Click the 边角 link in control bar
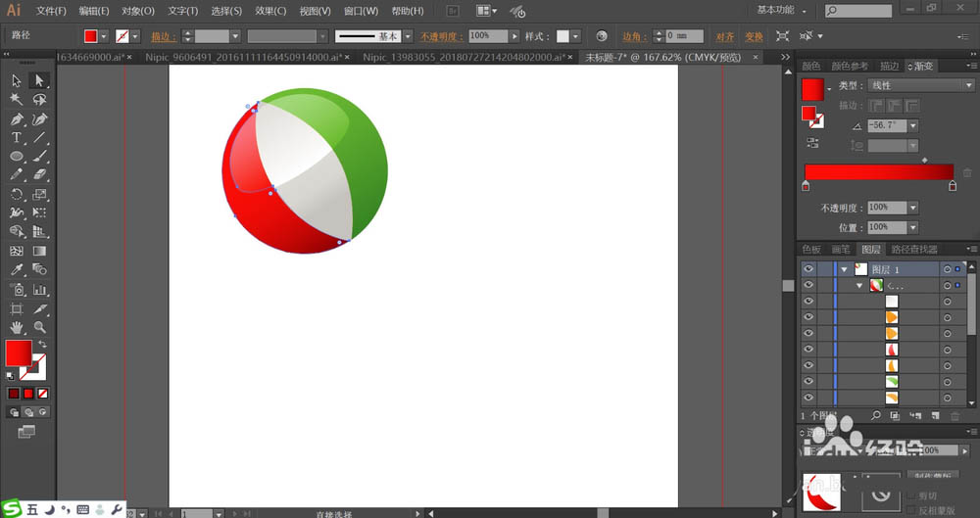Viewport: 980px width, 518px height. 634,36
